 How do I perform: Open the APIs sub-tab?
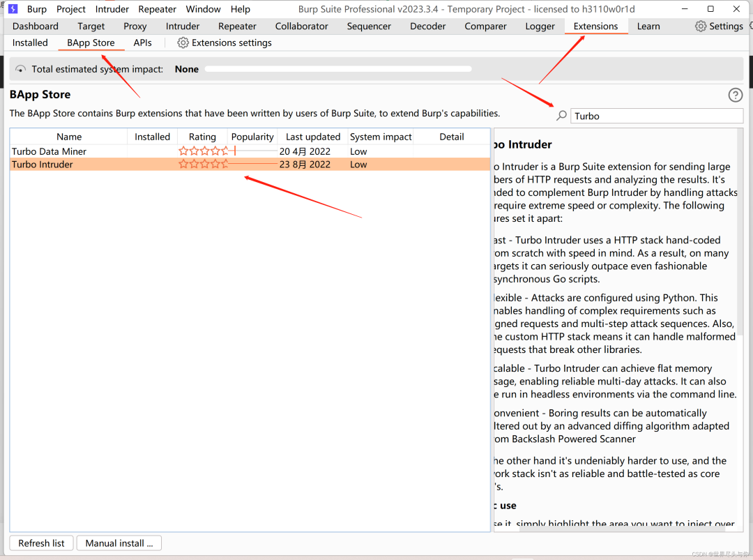coord(143,43)
